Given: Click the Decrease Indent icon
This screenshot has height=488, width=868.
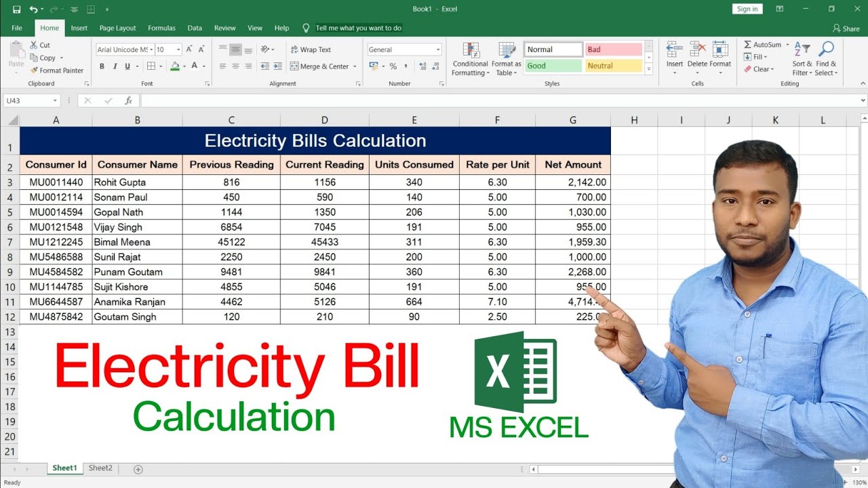Looking at the screenshot, I should coord(265,66).
